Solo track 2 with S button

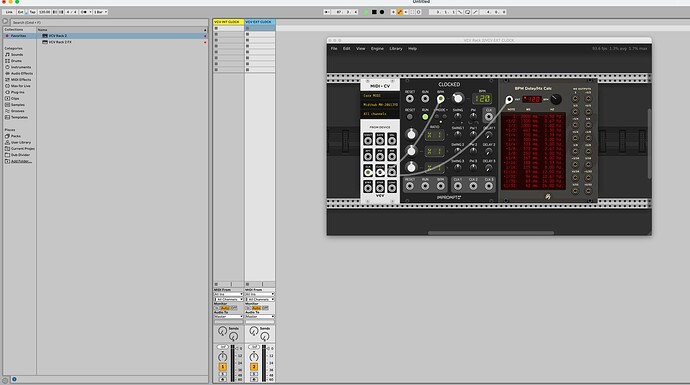tap(254, 374)
